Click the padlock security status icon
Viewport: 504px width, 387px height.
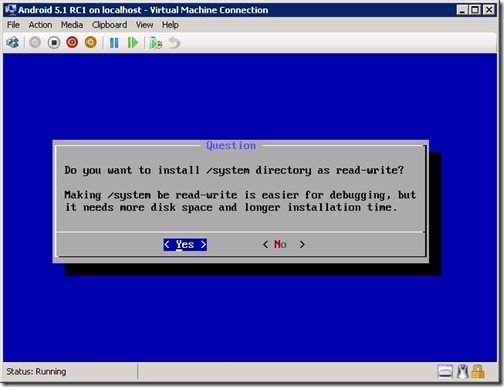pyautogui.click(x=478, y=372)
